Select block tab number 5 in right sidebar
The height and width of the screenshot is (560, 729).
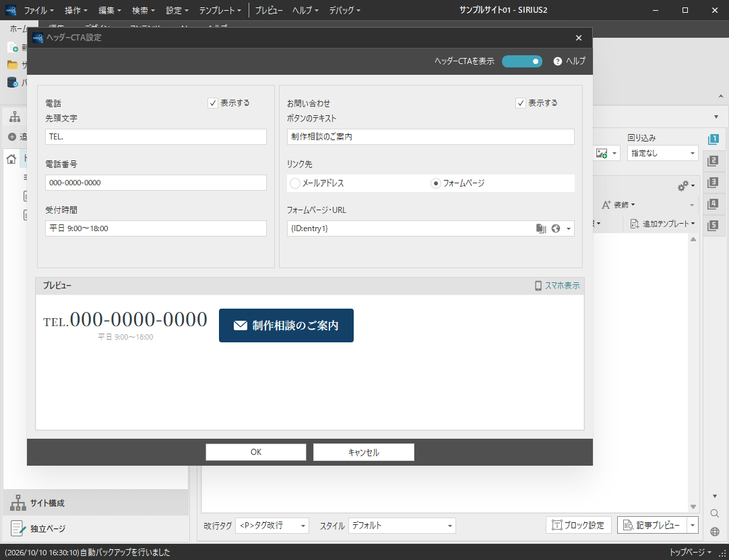pos(712,226)
